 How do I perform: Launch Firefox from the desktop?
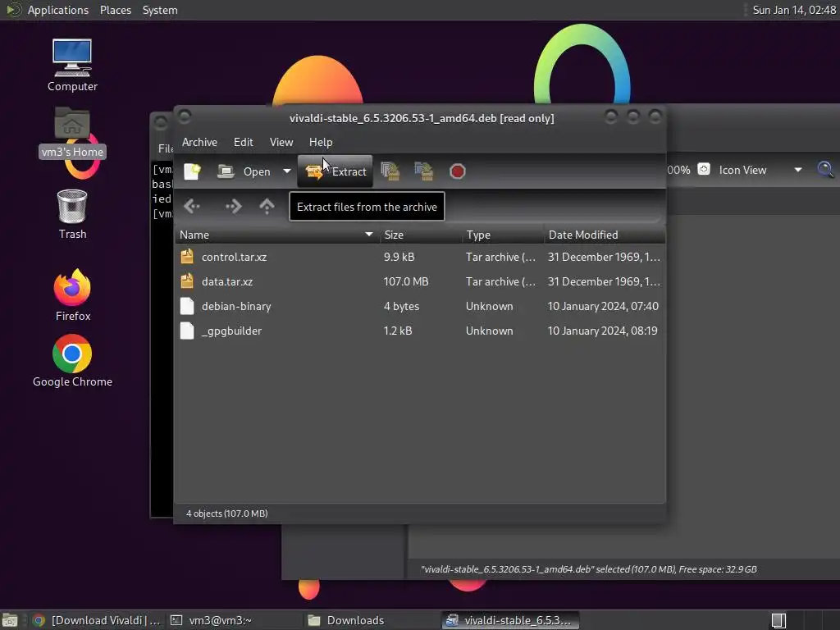(72, 294)
